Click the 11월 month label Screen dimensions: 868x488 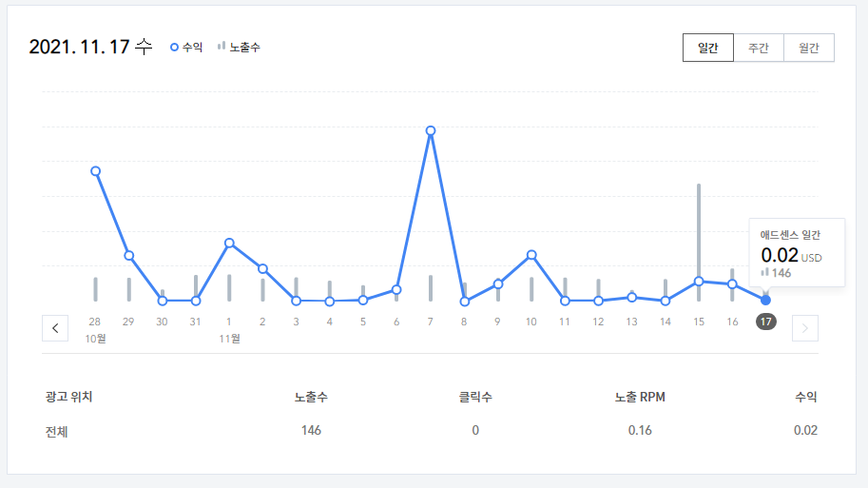tap(229, 339)
